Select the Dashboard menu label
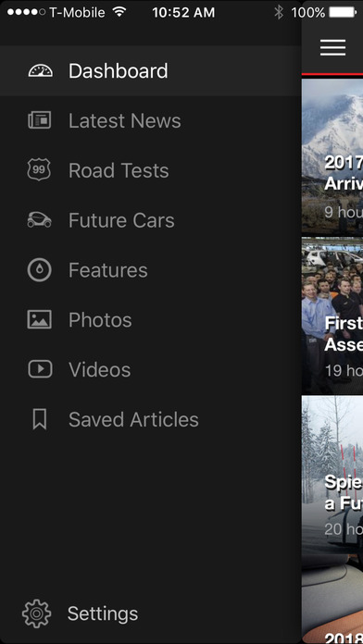The height and width of the screenshot is (644, 363). point(118,70)
